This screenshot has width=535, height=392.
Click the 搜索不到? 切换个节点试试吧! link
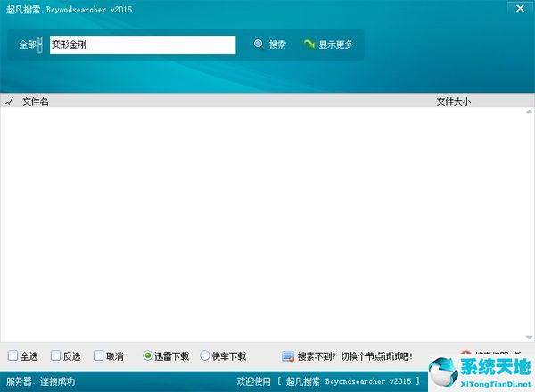pyautogui.click(x=355, y=356)
